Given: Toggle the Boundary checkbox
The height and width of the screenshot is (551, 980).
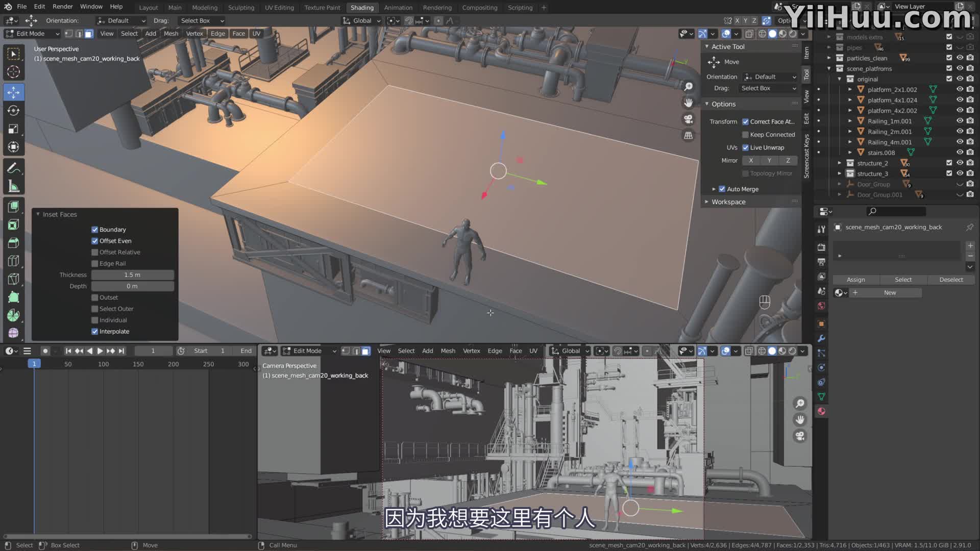Looking at the screenshot, I should pos(94,230).
